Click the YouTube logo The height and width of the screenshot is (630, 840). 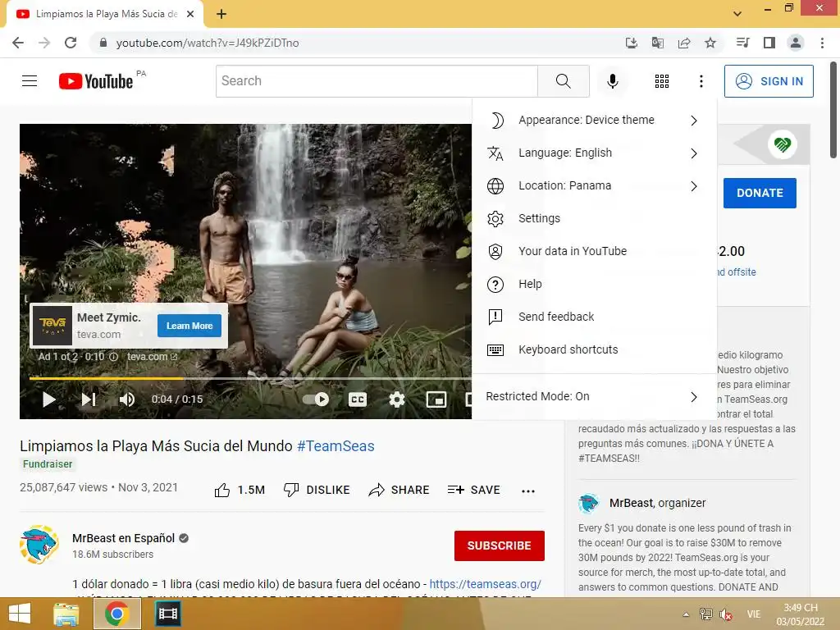tap(96, 81)
